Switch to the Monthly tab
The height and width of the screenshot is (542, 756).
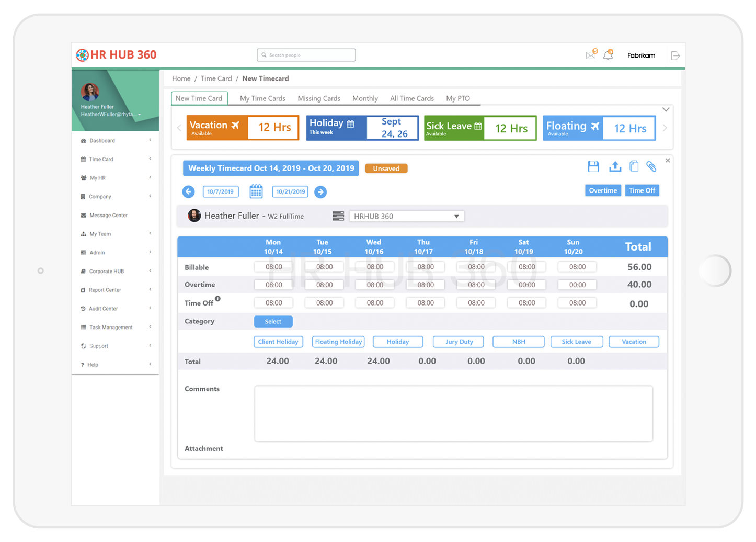click(365, 98)
